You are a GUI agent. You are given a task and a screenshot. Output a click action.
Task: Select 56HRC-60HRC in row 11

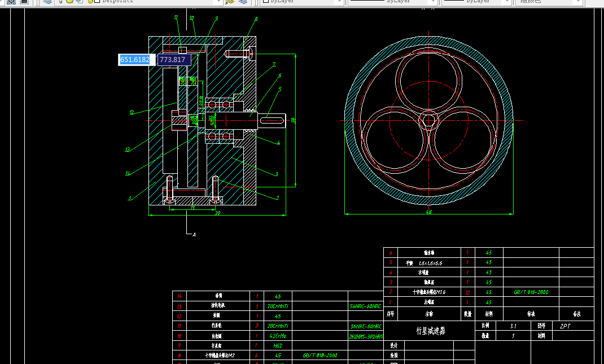[366, 326]
